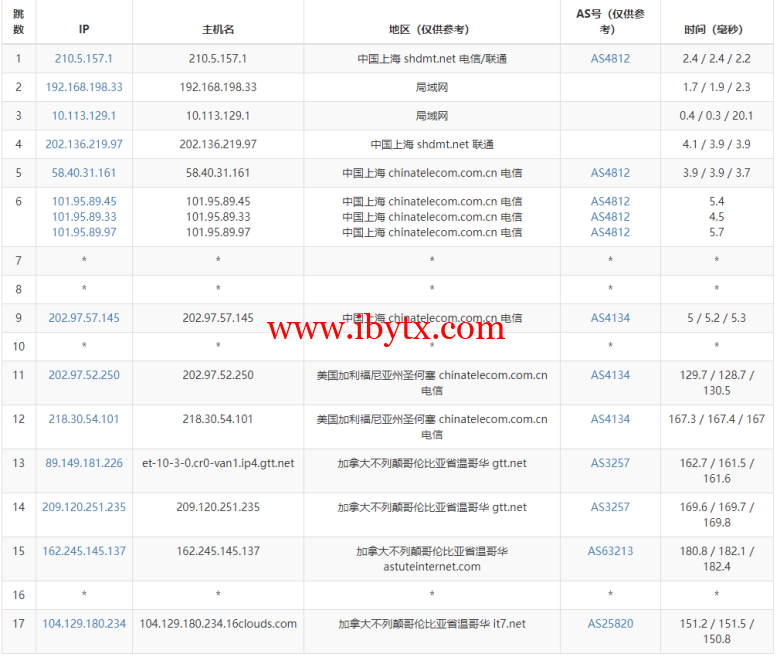
Task: Open the 218.30.54.101 IP link
Action: pyautogui.click(x=84, y=419)
